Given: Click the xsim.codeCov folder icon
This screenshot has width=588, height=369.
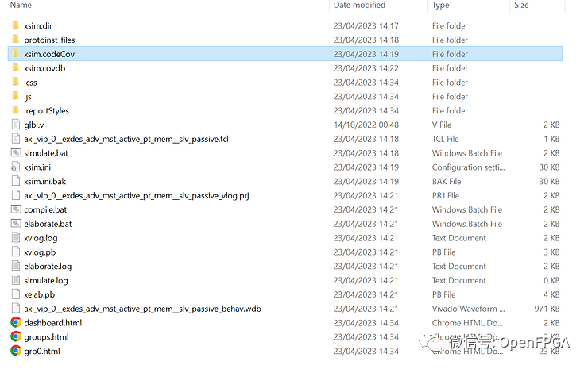Looking at the screenshot, I should [x=16, y=54].
